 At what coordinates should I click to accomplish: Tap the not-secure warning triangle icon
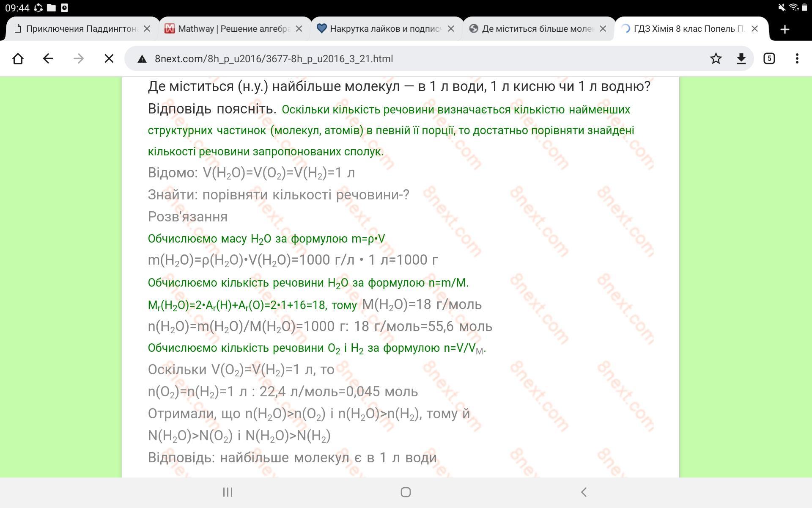click(142, 59)
